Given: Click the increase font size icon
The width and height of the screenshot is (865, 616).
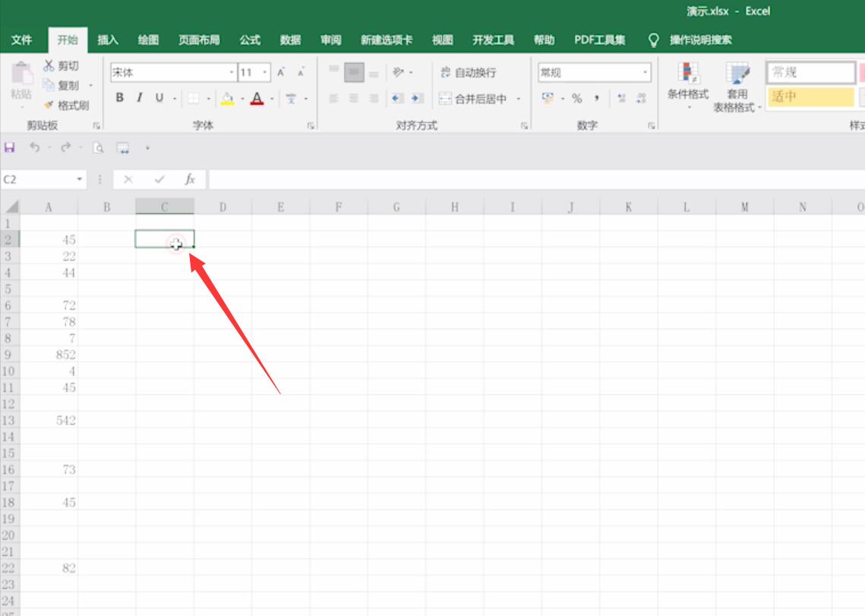Looking at the screenshot, I should click(281, 72).
